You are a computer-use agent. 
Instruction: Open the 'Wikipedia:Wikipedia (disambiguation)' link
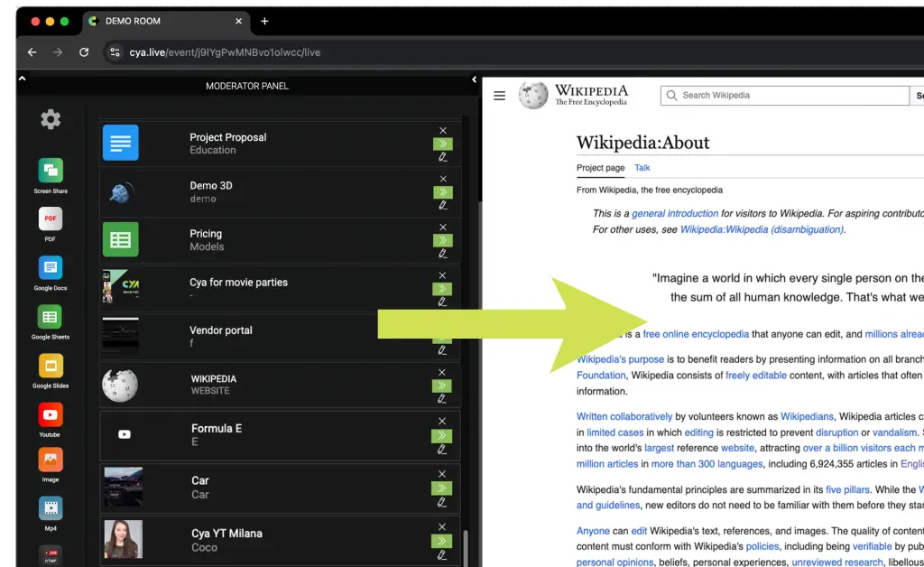[762, 229]
